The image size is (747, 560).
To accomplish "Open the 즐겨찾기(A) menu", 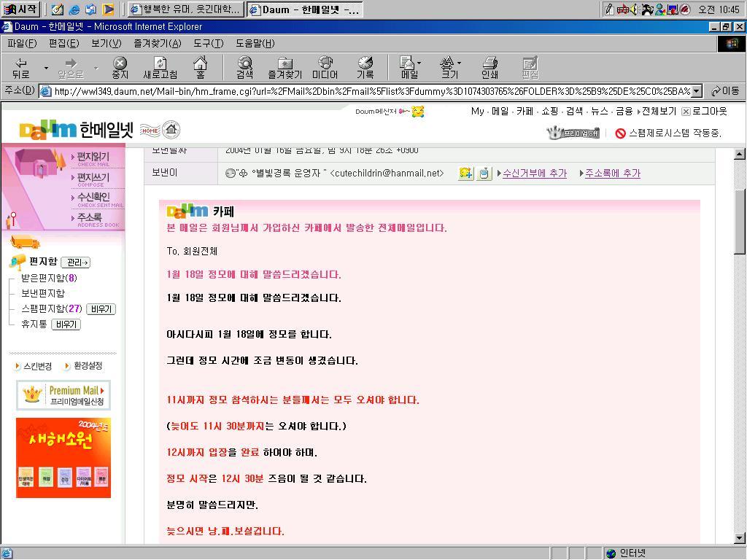I will [x=157, y=43].
